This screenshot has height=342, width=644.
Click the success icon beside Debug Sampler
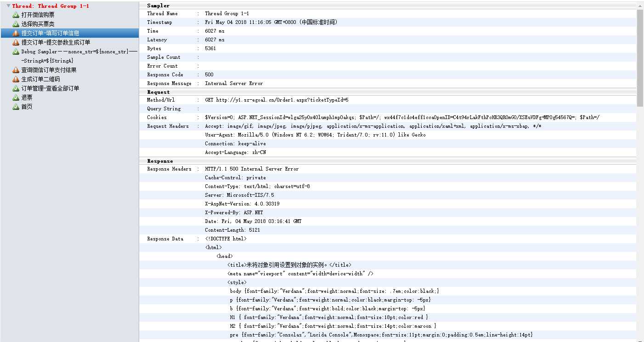pyautogui.click(x=16, y=51)
